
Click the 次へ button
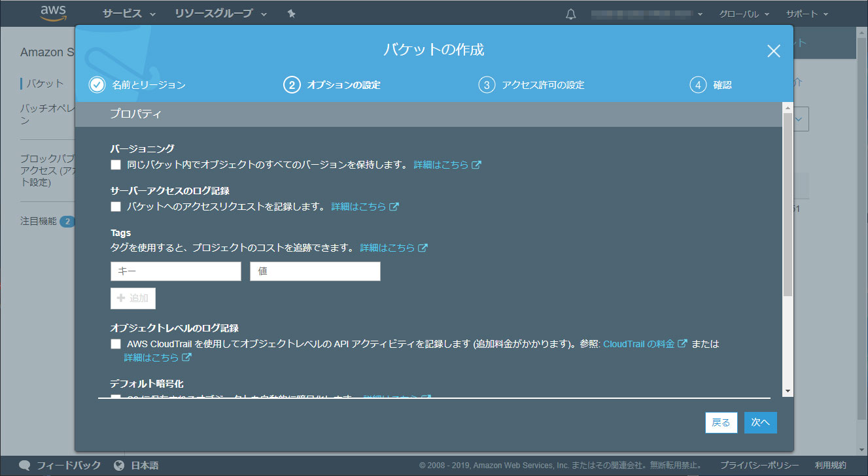pos(761,423)
